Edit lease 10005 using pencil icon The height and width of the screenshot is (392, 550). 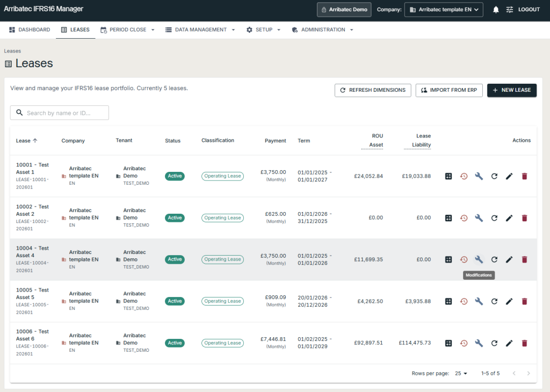509,301
